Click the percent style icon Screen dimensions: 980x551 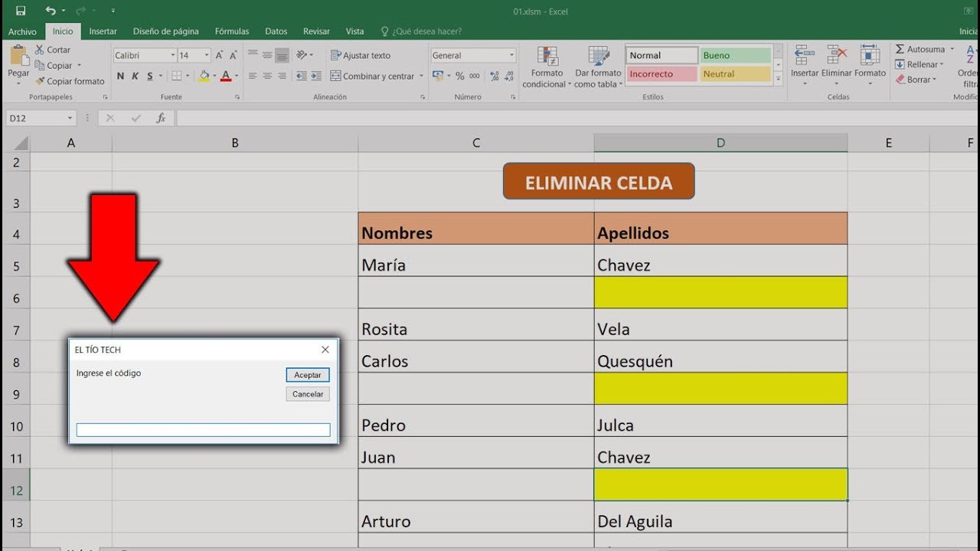click(460, 77)
